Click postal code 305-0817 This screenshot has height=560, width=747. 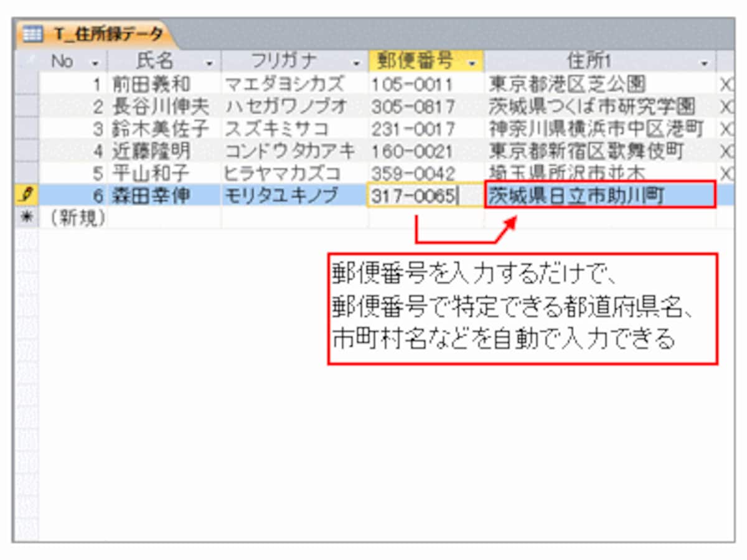426,106
